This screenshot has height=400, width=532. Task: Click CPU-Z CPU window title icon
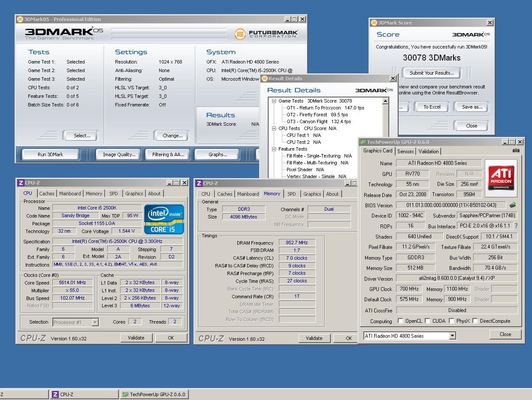[x=21, y=183]
